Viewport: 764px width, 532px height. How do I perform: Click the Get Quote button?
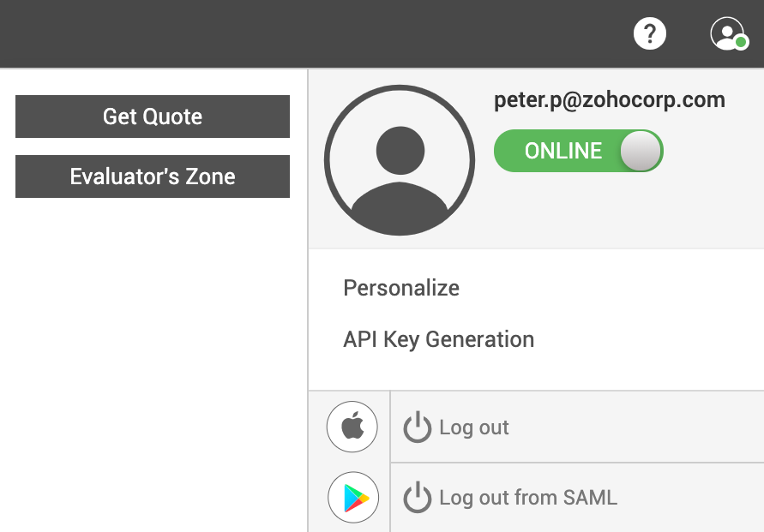(153, 117)
